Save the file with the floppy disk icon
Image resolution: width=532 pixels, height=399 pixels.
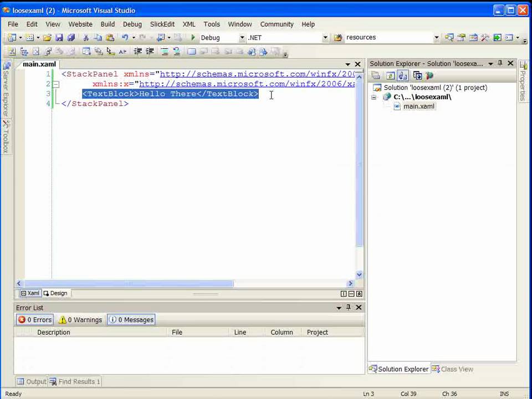59,38
